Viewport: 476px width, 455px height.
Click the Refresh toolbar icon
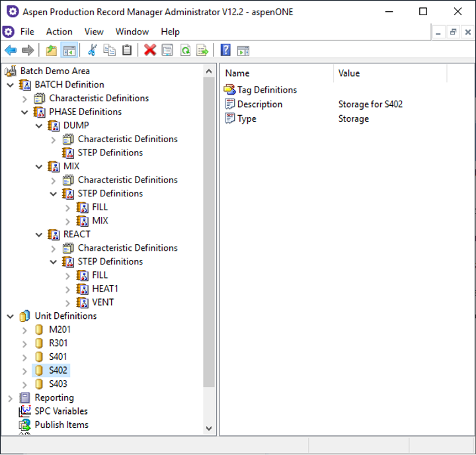(186, 50)
